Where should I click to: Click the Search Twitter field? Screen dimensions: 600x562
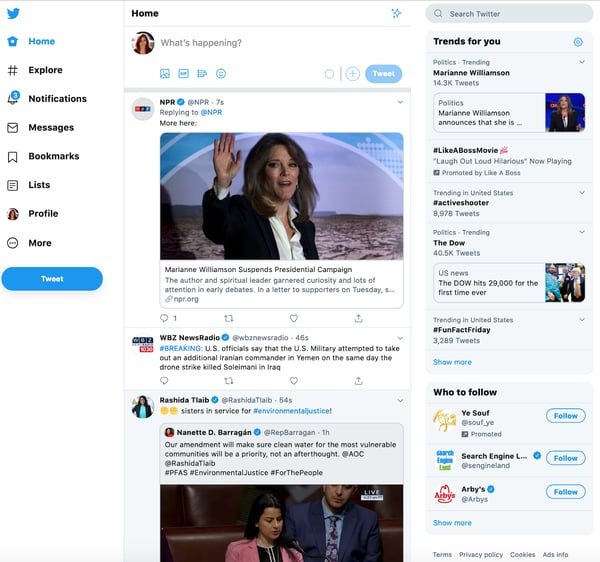pyautogui.click(x=510, y=14)
